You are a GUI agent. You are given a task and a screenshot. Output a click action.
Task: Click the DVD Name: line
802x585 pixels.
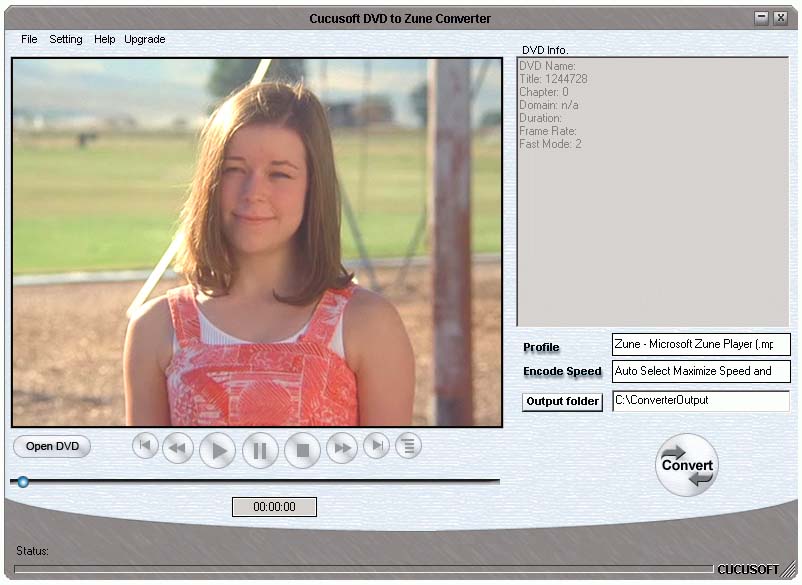pos(547,66)
